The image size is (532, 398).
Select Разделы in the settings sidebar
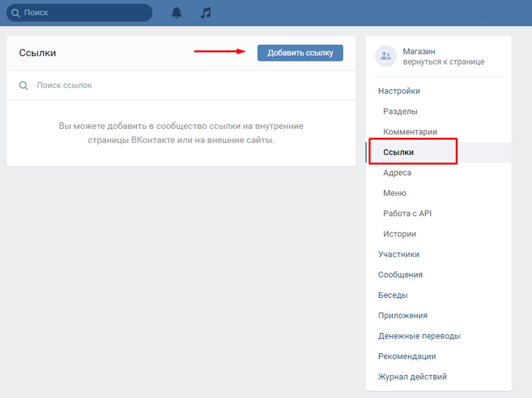tap(400, 111)
